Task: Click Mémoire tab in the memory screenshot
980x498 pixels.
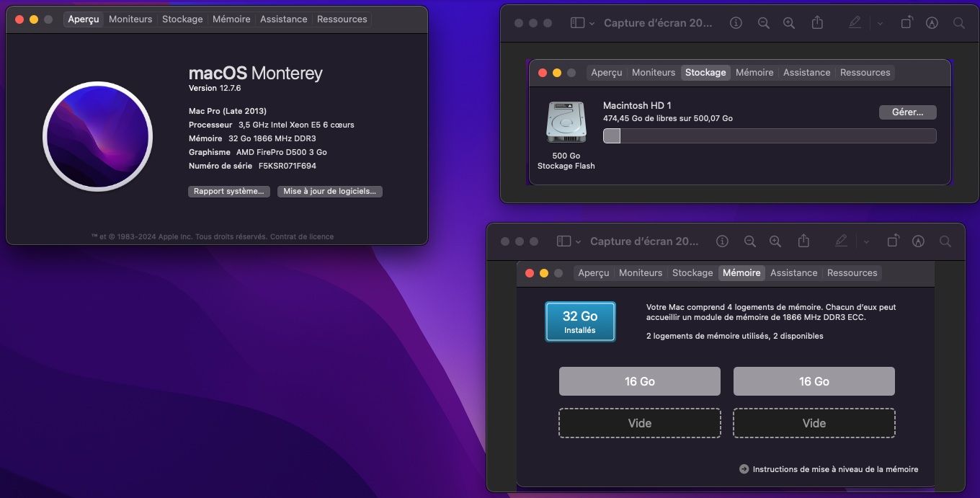Action: coord(741,273)
